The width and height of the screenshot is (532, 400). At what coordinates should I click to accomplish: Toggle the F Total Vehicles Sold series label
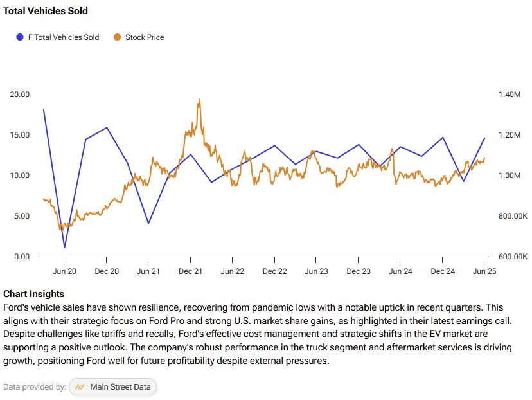tap(64, 37)
